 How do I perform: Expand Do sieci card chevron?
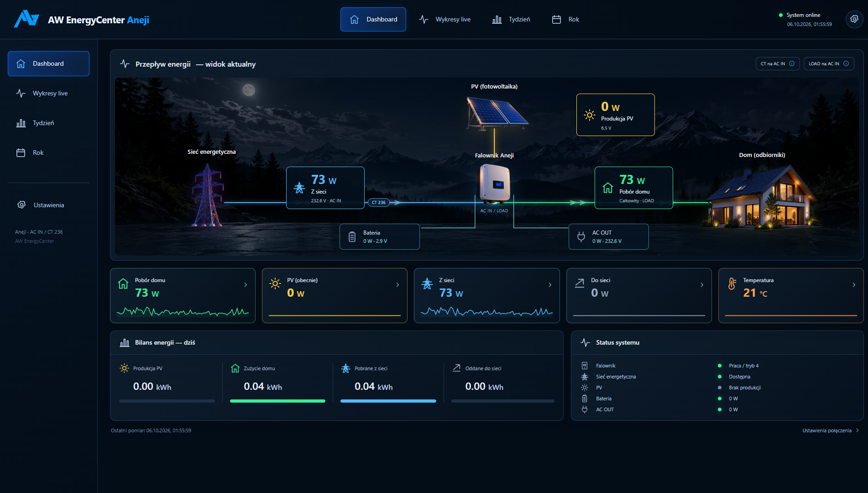click(x=702, y=285)
